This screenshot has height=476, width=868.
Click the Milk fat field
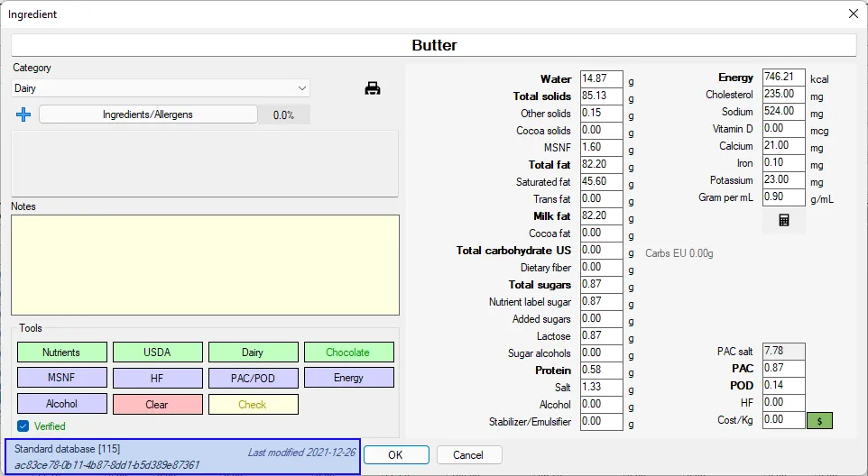(x=601, y=216)
